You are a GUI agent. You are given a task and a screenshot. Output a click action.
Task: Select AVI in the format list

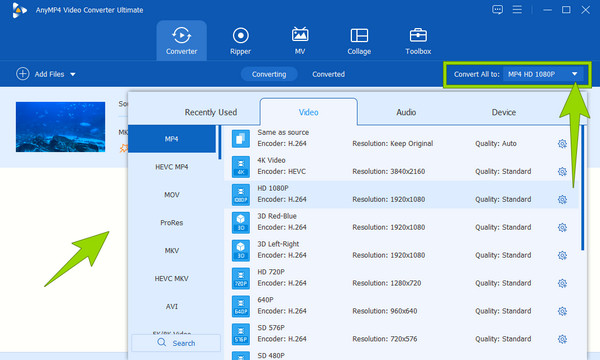(x=173, y=306)
